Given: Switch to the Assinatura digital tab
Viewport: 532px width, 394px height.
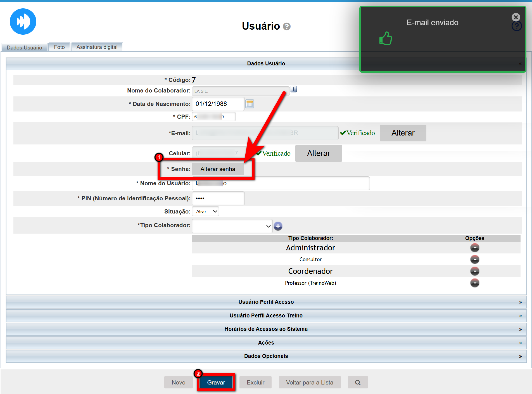Looking at the screenshot, I should click(x=97, y=47).
